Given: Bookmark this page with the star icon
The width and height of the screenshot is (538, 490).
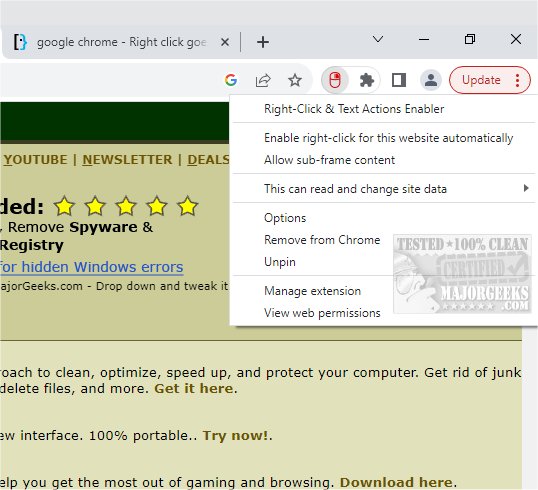Looking at the screenshot, I should click(x=295, y=80).
